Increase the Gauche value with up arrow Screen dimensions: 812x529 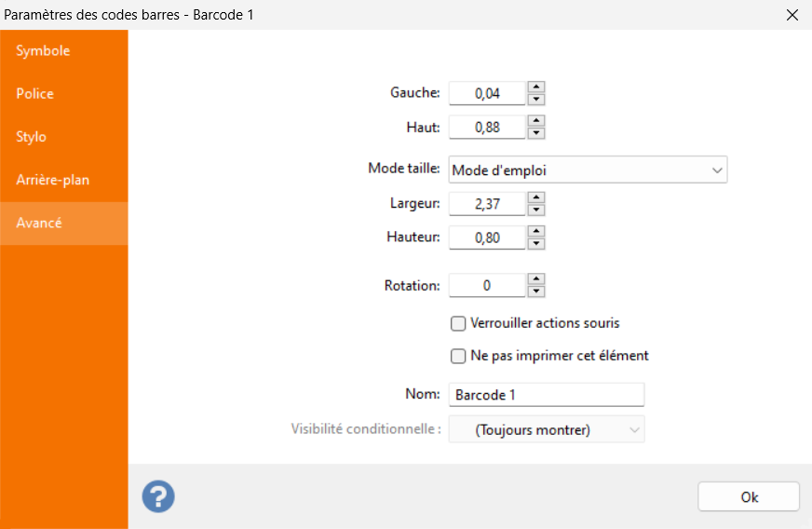click(x=536, y=87)
